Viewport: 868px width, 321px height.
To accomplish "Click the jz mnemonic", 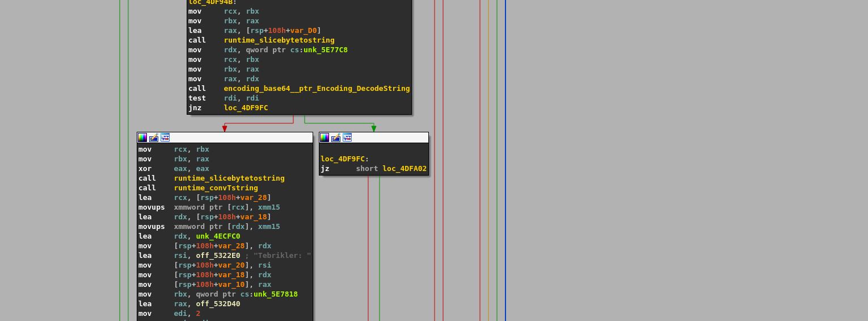I will pyautogui.click(x=325, y=169).
